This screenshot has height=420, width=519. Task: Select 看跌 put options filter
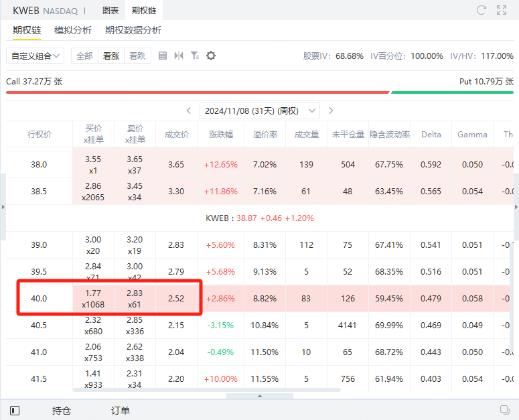click(137, 56)
